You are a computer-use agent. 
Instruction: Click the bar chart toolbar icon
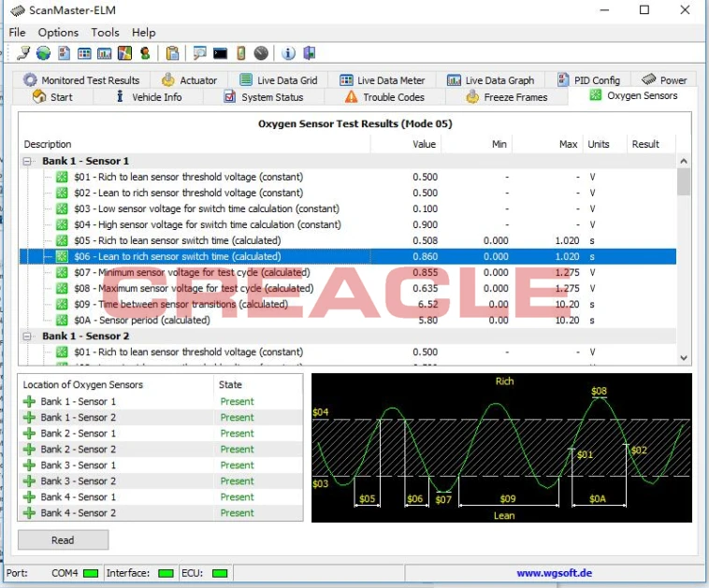pos(105,53)
